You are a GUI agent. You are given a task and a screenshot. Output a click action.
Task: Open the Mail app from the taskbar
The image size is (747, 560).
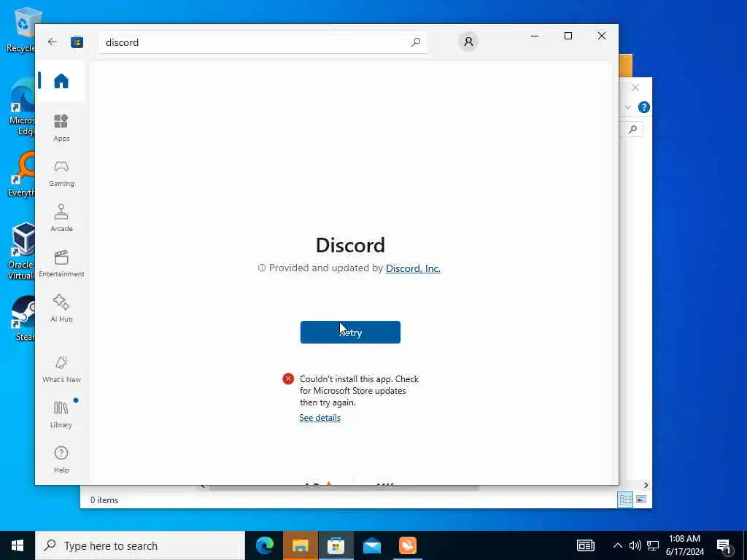[371, 545]
